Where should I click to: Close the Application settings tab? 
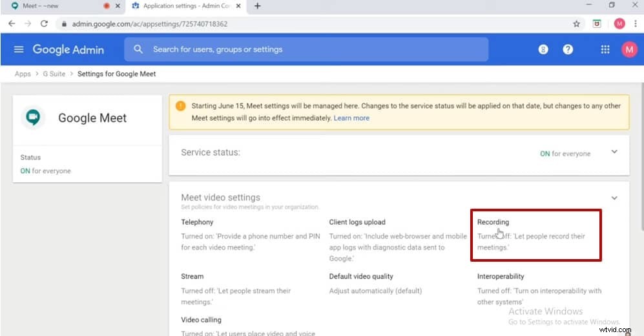click(238, 6)
